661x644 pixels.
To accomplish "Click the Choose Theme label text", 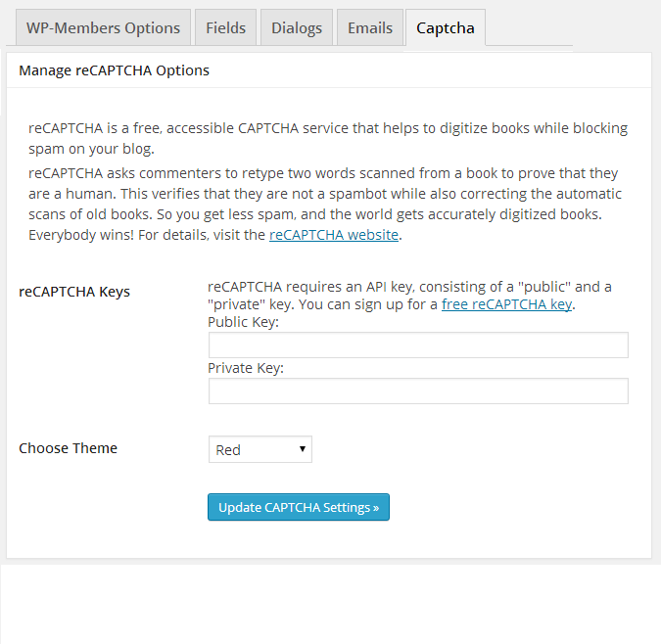I will click(x=69, y=448).
